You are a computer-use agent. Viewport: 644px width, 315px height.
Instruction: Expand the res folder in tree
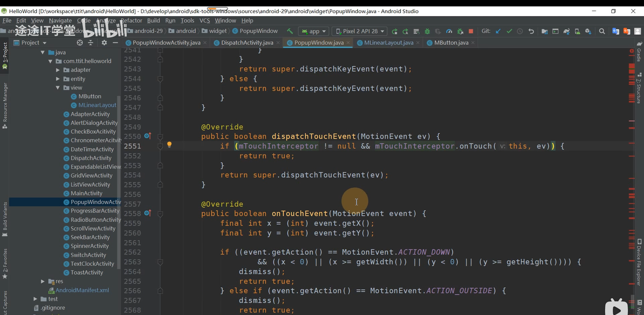(x=43, y=281)
